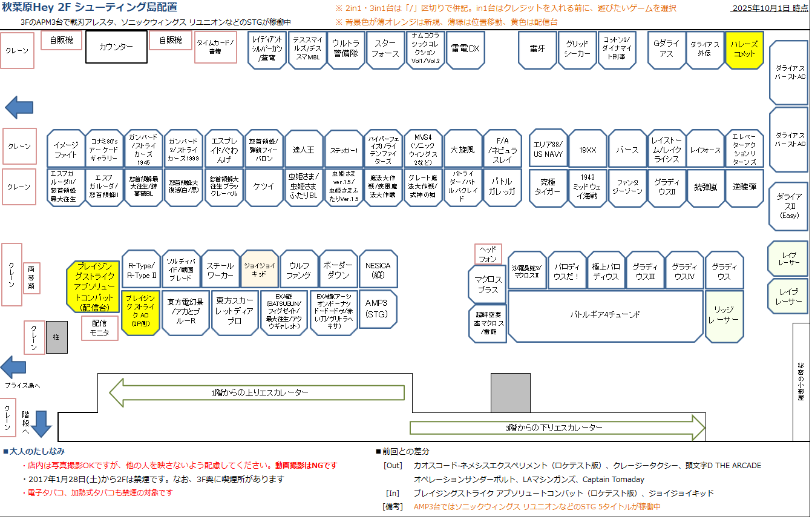Select the light orange ジョイジョイキッド cabinet
Viewport: 812px width, 519px height.
[260, 269]
